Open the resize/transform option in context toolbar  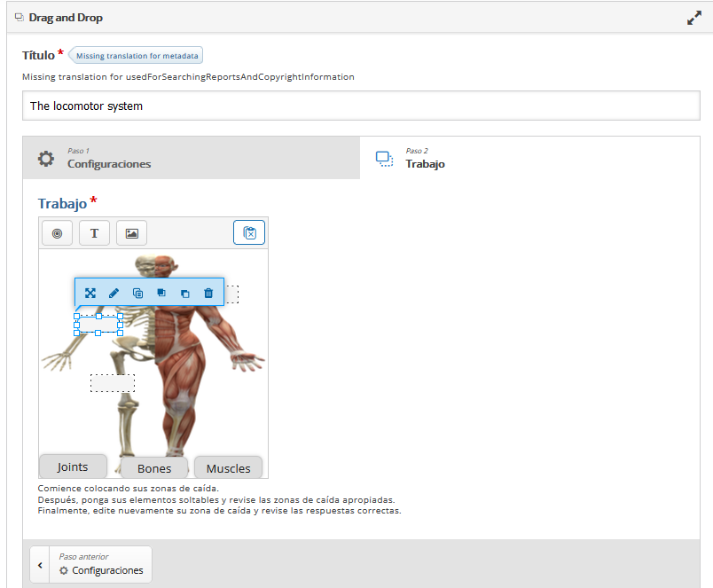90,293
